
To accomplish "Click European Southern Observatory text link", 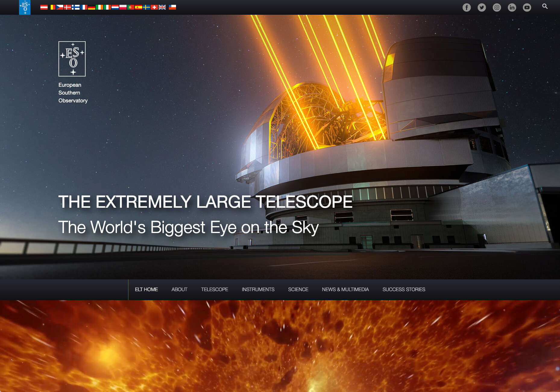I will 73,93.
